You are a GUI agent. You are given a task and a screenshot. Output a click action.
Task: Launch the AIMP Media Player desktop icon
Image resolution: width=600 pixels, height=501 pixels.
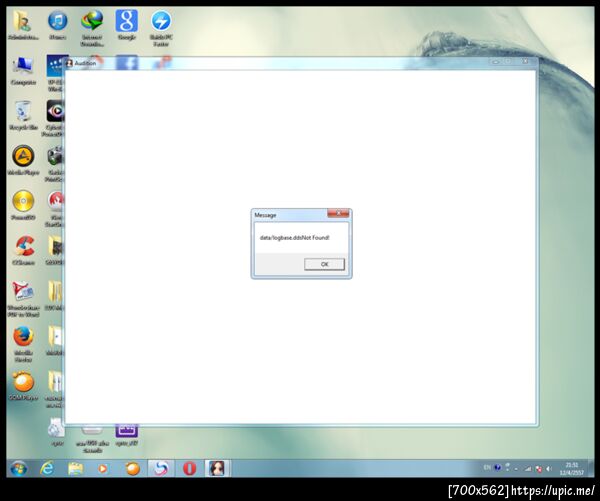tap(23, 160)
